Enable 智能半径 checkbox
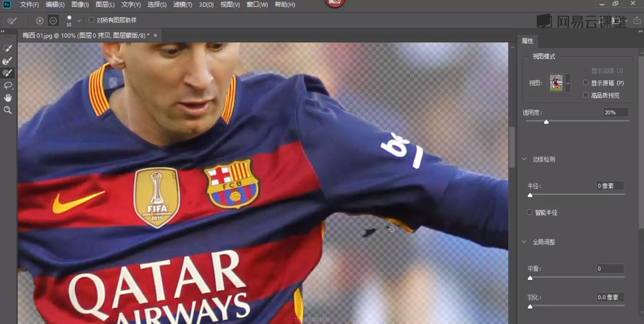Viewport: 644px width, 324px height. (529, 212)
